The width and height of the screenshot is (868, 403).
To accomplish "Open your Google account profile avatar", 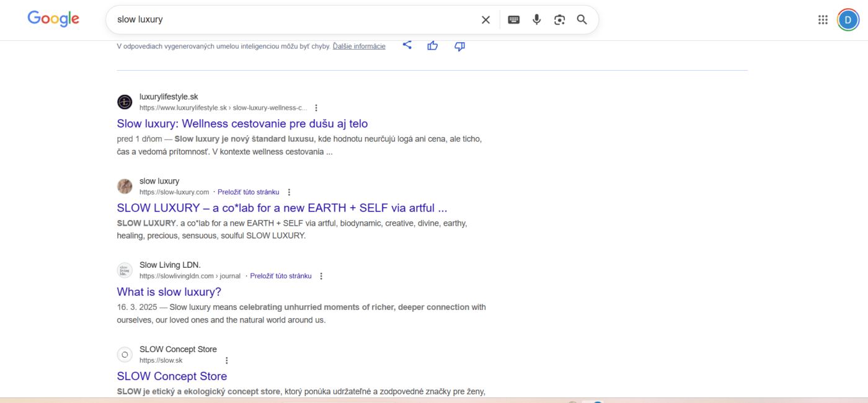I will coord(848,19).
